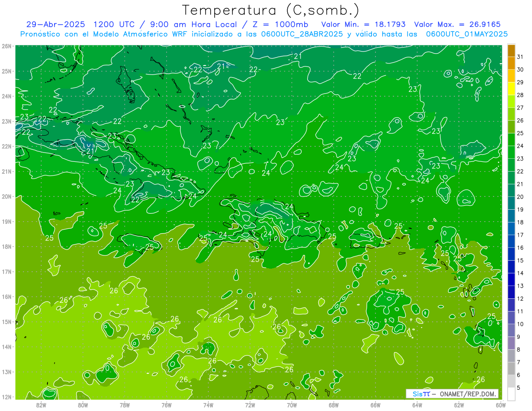Screen dimensions: 532x411
Task: Click the "15N" latitude axis label
Action: pyautogui.click(x=7, y=321)
